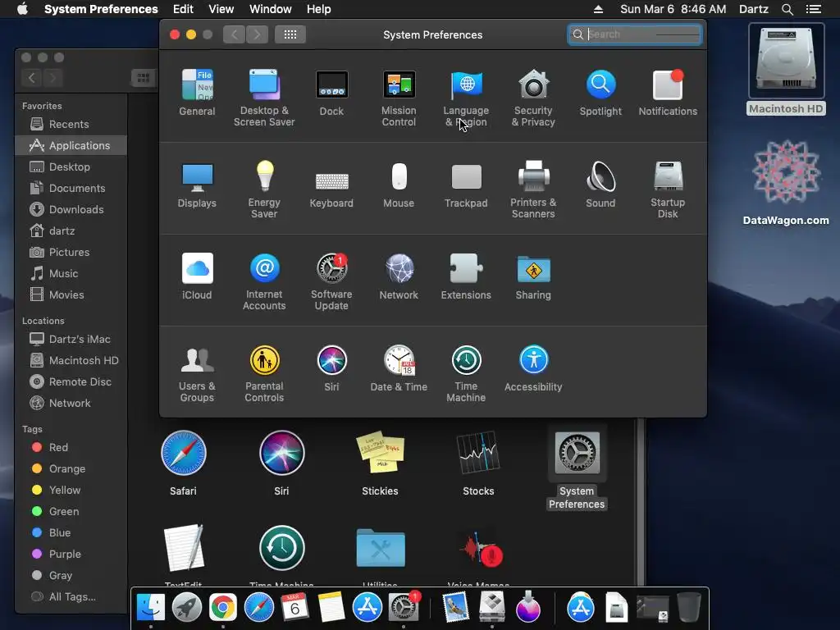Open Energy Saver preferences
This screenshot has width=840, height=630.
click(x=264, y=189)
